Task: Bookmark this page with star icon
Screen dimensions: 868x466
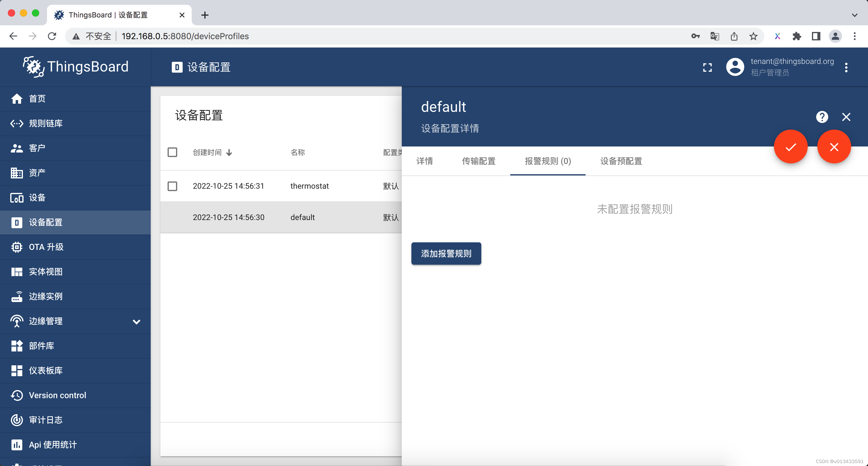Action: point(753,36)
